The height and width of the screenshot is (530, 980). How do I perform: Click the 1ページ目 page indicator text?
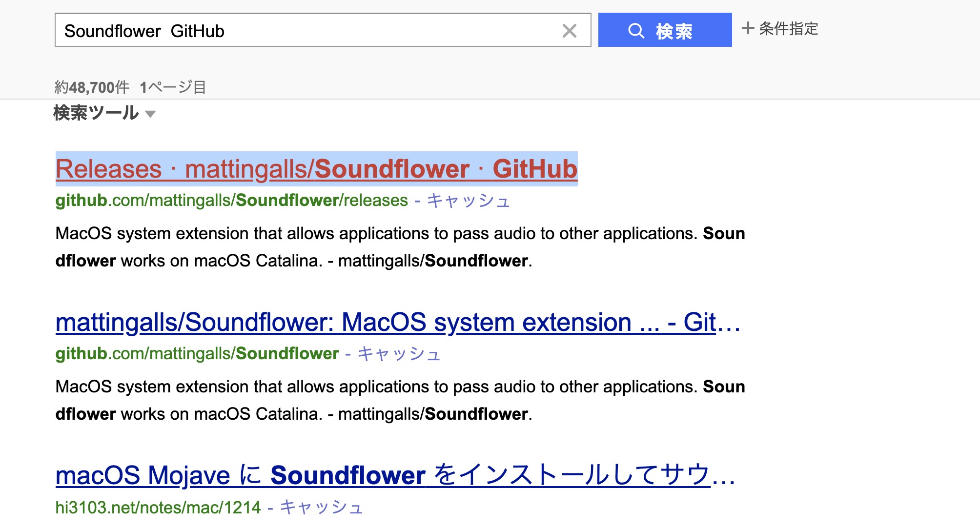[x=173, y=87]
